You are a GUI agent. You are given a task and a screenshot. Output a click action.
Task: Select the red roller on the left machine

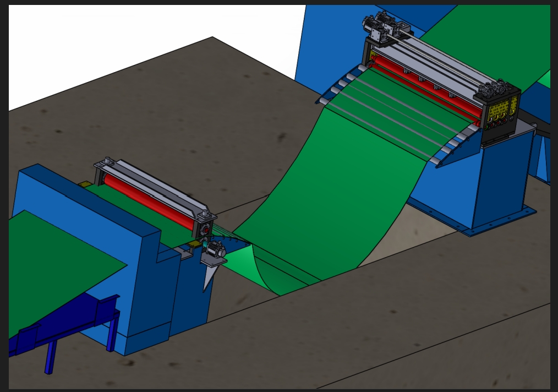pyautogui.click(x=150, y=203)
